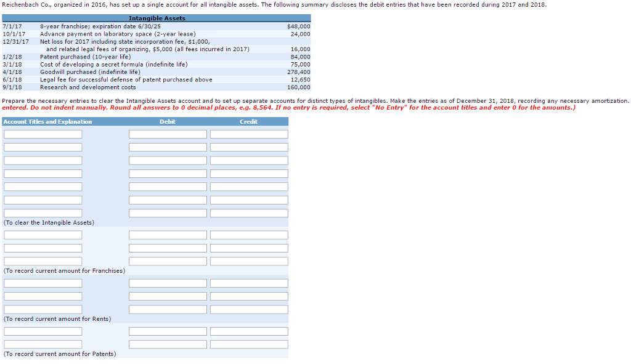Screen dimensions: 631x364
Task: Click 'Research and development costs' row
Action: tap(157, 87)
